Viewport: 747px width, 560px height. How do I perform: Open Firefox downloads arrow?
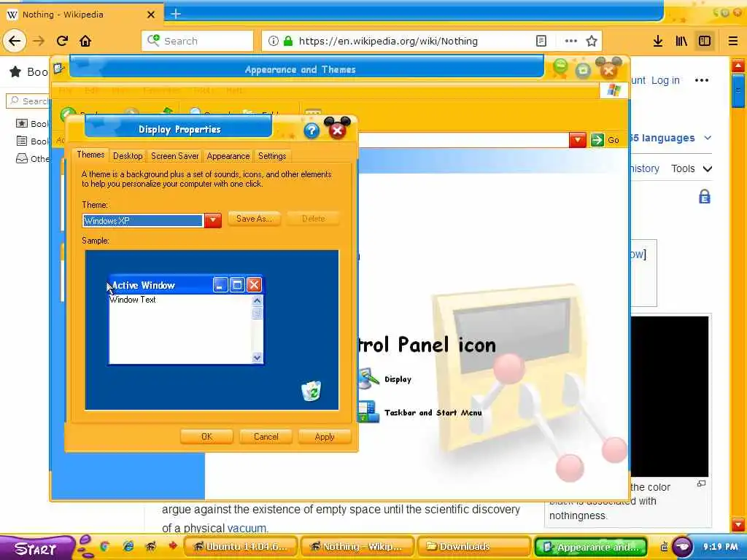tap(658, 41)
